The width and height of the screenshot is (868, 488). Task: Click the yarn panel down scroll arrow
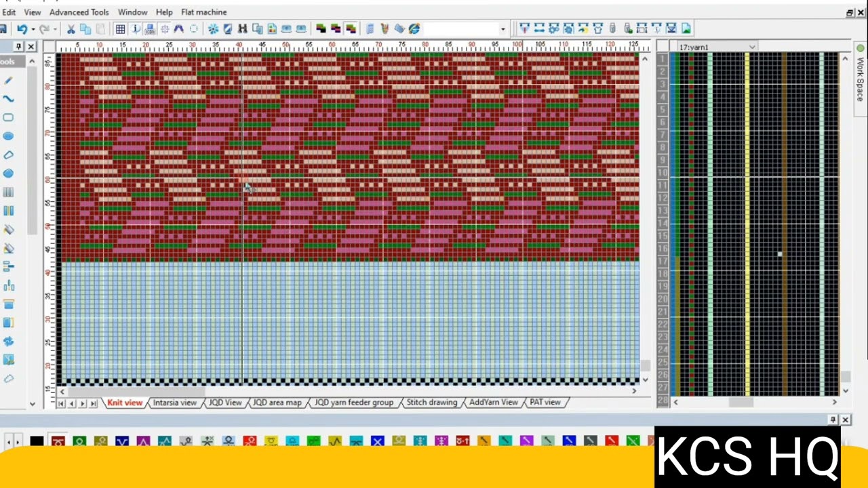[845, 390]
